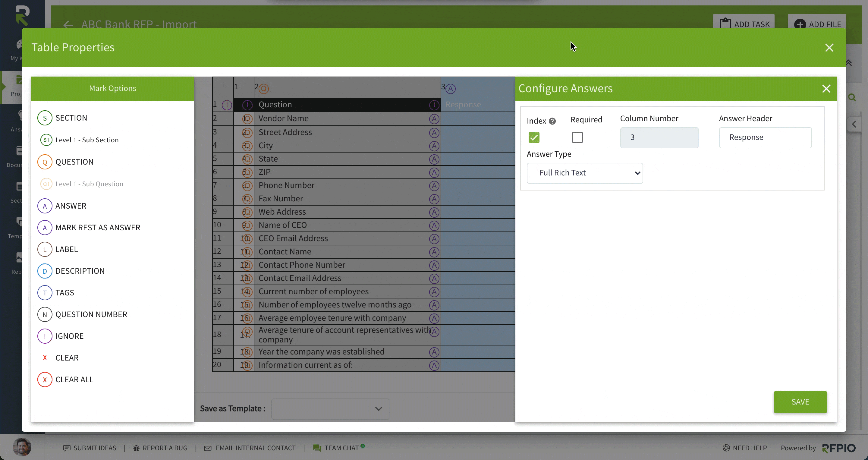Select the Street Address cell
This screenshot has height=460, width=868.
pyautogui.click(x=347, y=132)
